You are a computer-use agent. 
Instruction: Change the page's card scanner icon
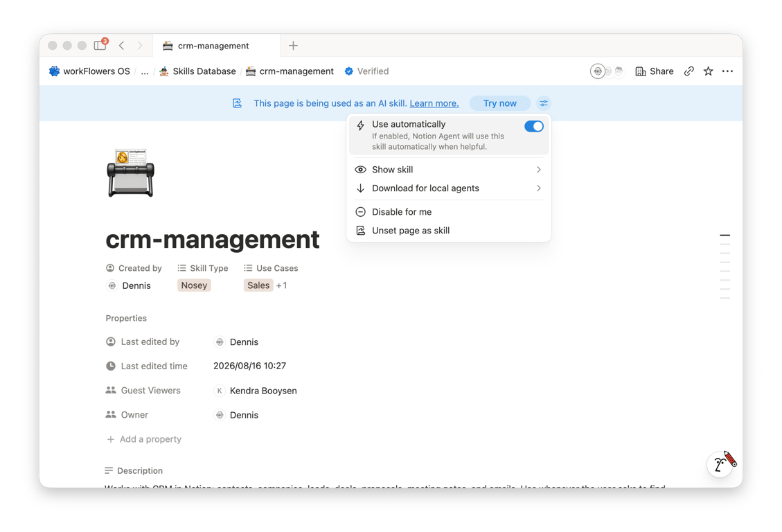point(131,172)
